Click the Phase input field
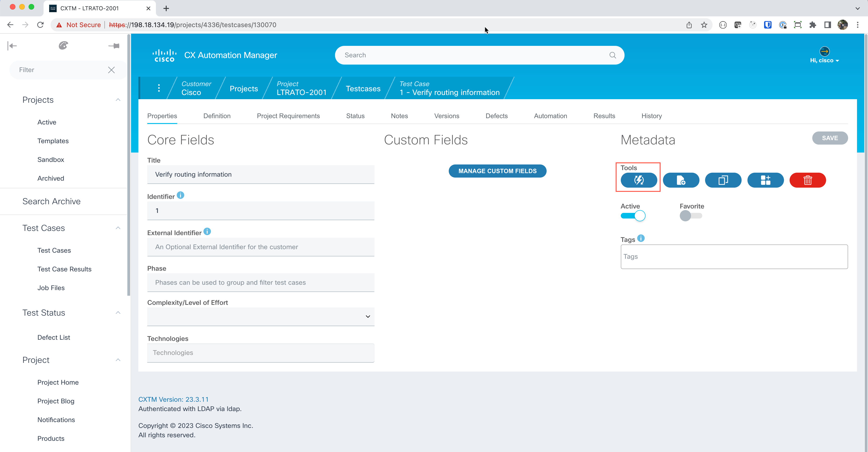The image size is (868, 452). 261,283
